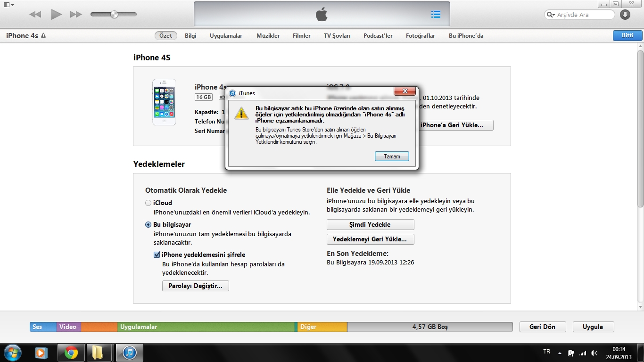This screenshot has width=644, height=362.
Task: Close the iTunes warning dialog with X
Action: coord(405,91)
